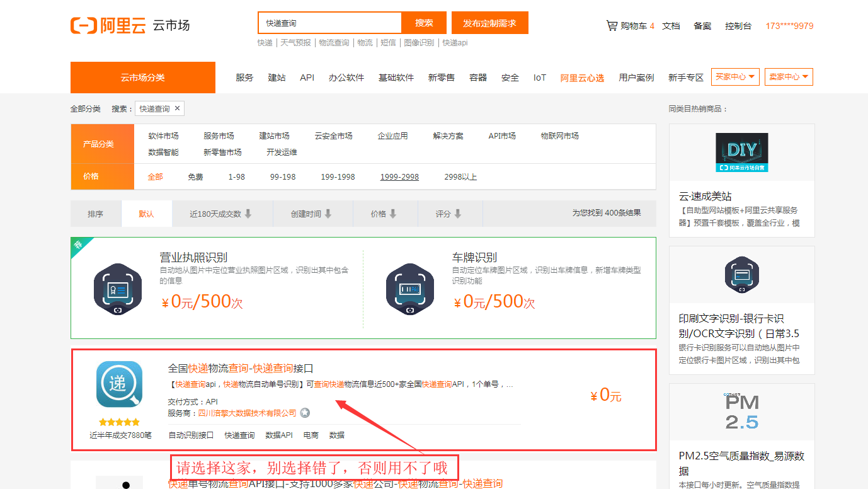Open the API navigation item

(x=307, y=78)
